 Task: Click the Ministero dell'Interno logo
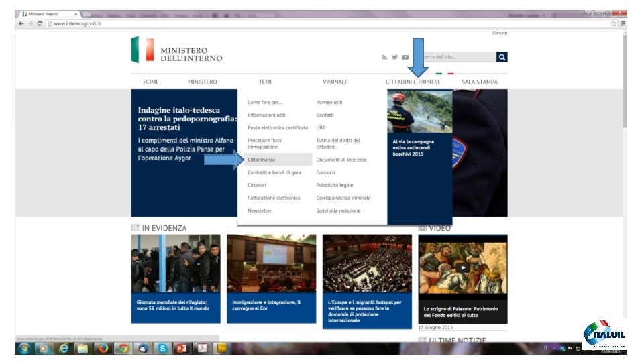(176, 50)
